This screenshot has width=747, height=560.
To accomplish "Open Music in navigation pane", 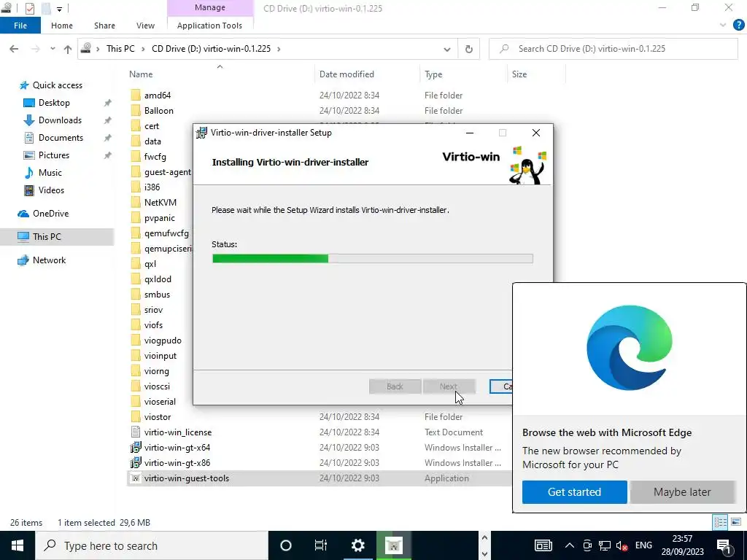I will pos(50,172).
